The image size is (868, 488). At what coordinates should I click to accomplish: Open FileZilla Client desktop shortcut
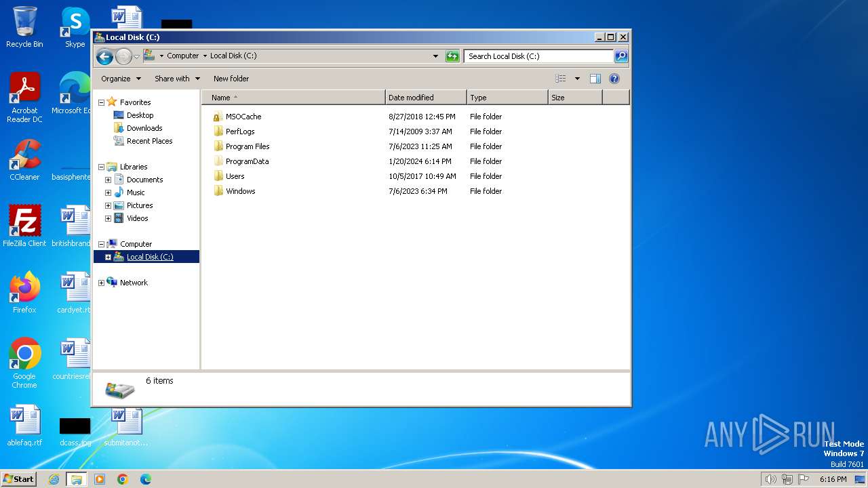coord(24,226)
